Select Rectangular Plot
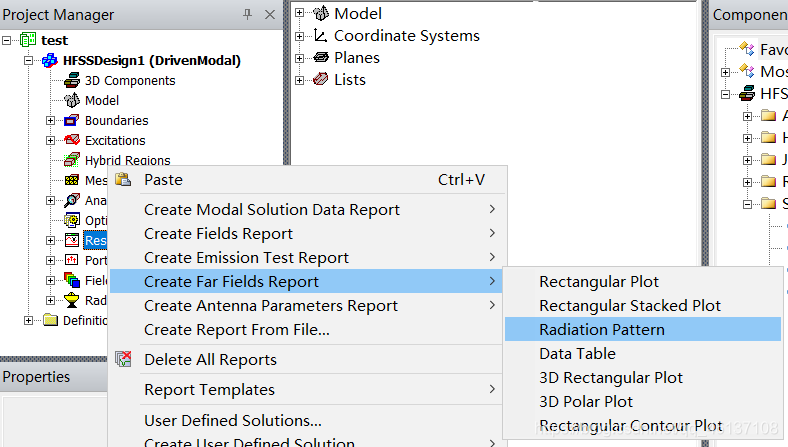 (643, 282)
